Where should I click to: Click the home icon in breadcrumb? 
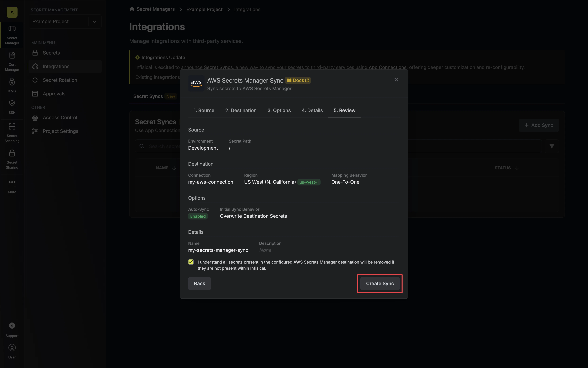(132, 9)
